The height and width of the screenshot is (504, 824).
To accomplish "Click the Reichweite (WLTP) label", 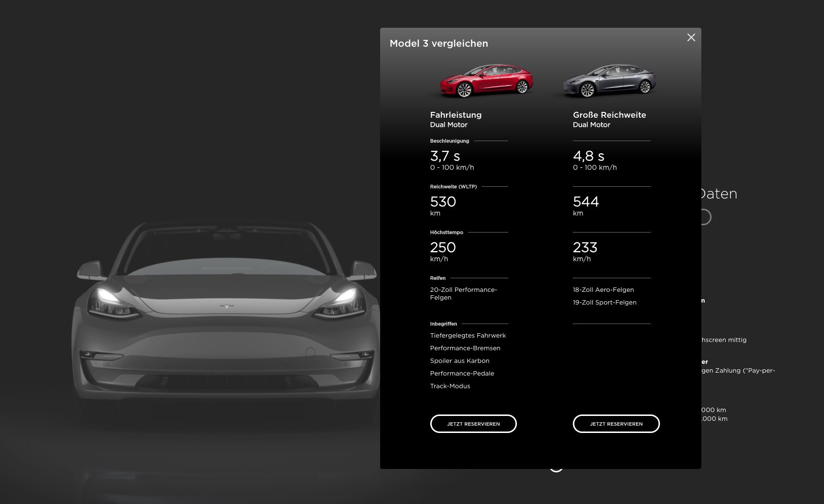I will (x=453, y=187).
